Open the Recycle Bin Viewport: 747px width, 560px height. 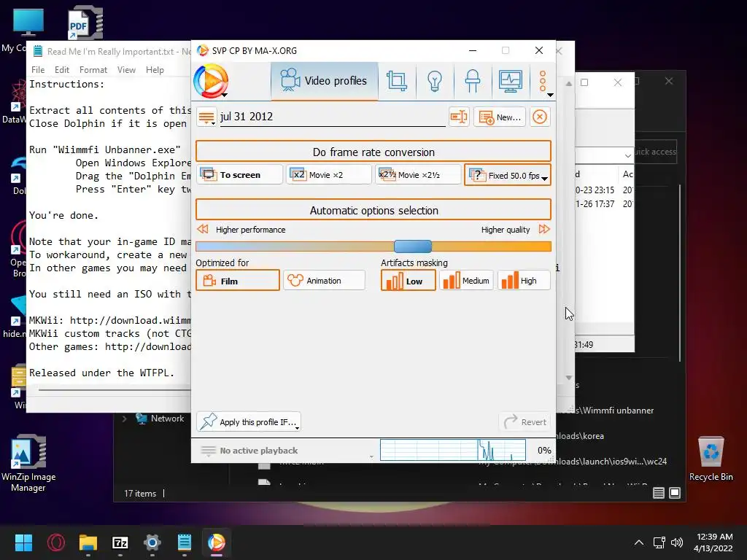711,459
